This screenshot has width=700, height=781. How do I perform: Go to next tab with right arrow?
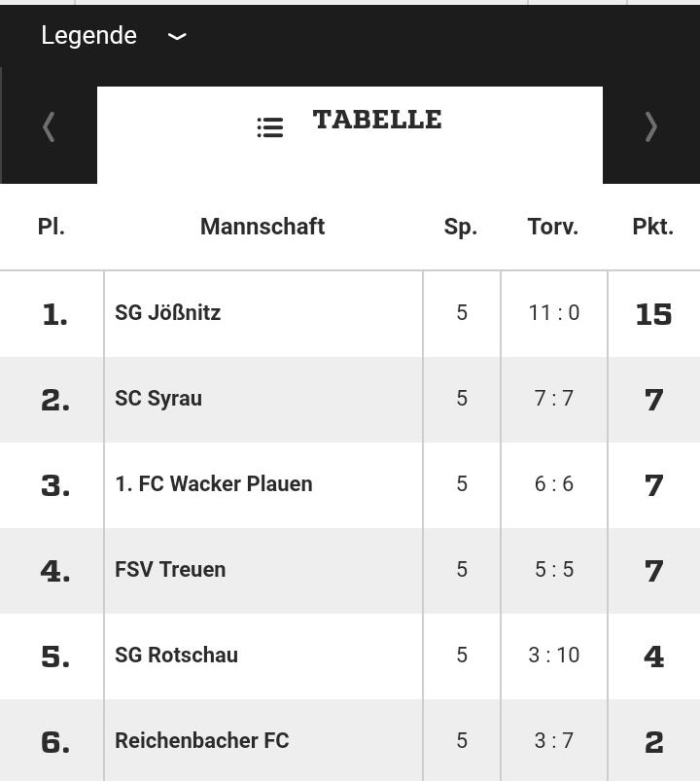(651, 127)
